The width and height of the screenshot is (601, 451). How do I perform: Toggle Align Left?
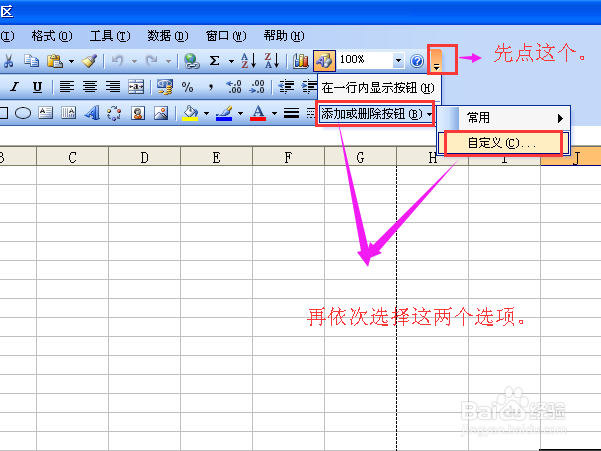coord(67,87)
